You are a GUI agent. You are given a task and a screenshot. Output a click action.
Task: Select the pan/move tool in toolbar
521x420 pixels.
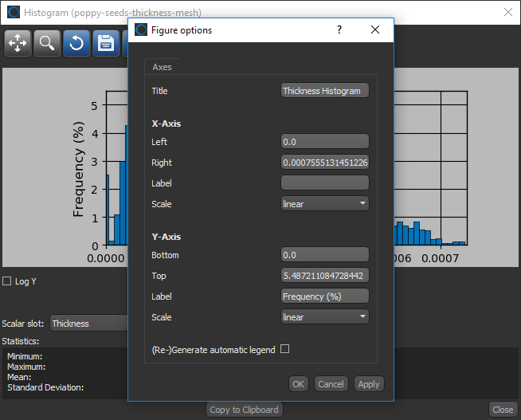pos(18,43)
